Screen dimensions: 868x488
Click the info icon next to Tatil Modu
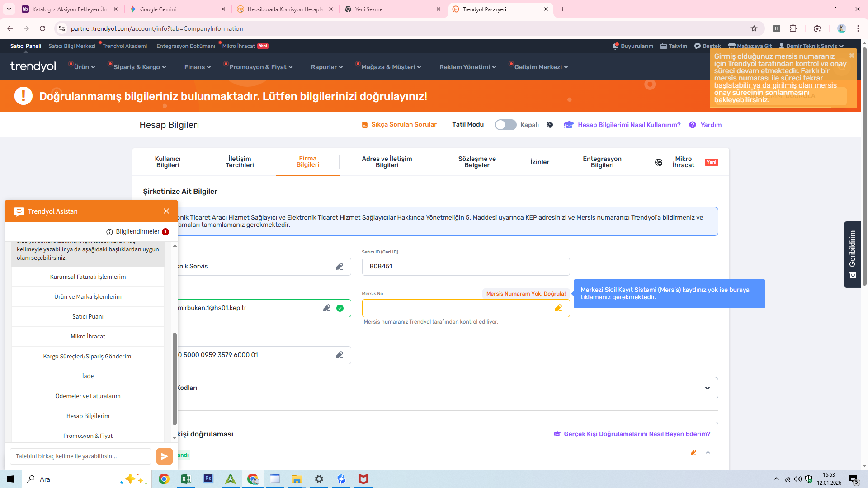[x=550, y=125]
